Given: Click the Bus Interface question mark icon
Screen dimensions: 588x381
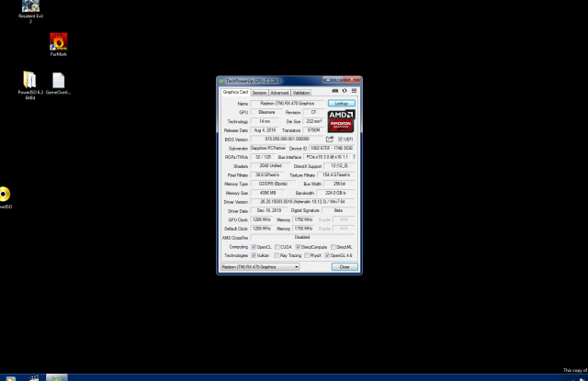Looking at the screenshot, I should (354, 157).
